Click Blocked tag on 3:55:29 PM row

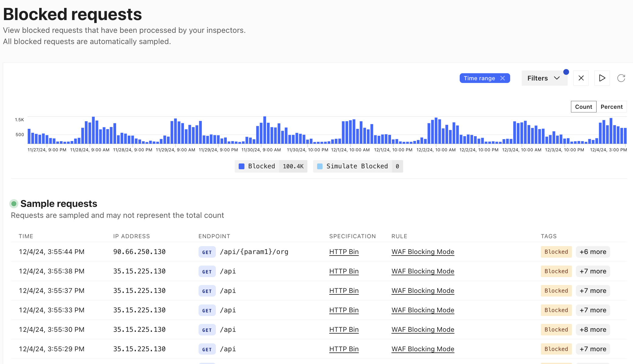pos(556,349)
